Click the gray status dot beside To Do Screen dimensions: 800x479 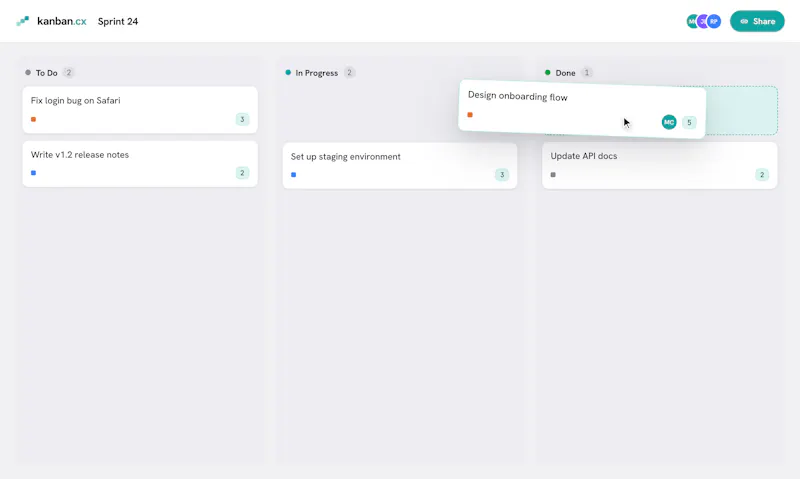point(28,72)
